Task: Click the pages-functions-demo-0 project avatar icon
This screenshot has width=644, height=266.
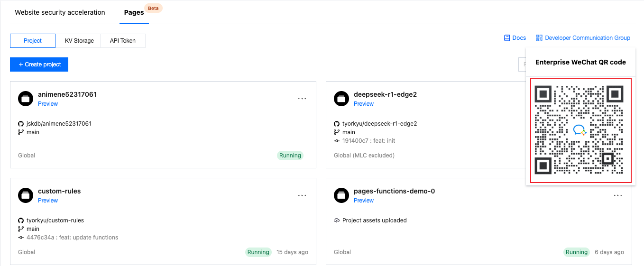Action: tap(341, 195)
